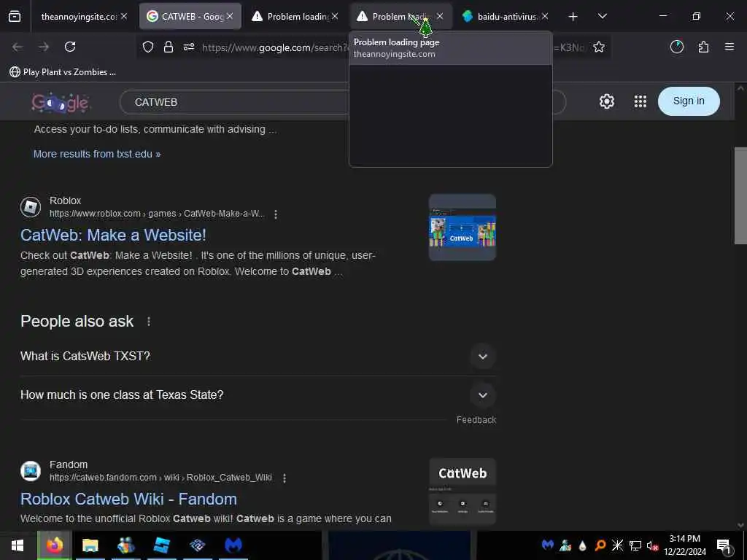The height and width of the screenshot is (560, 747).
Task: Open More results from txst.edu
Action: pos(97,154)
